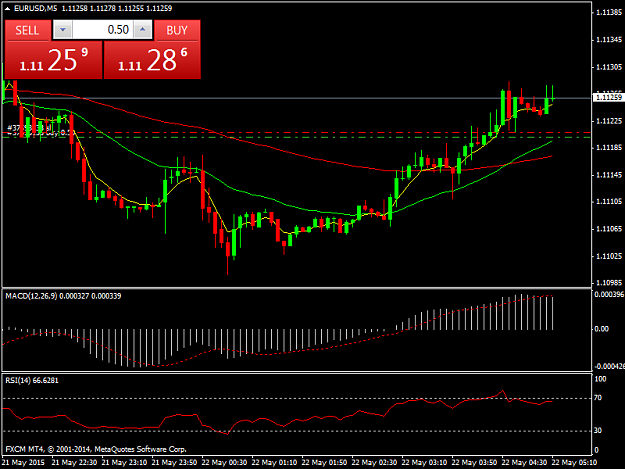
Task: Click the current price marker 1.11259
Action: point(608,98)
